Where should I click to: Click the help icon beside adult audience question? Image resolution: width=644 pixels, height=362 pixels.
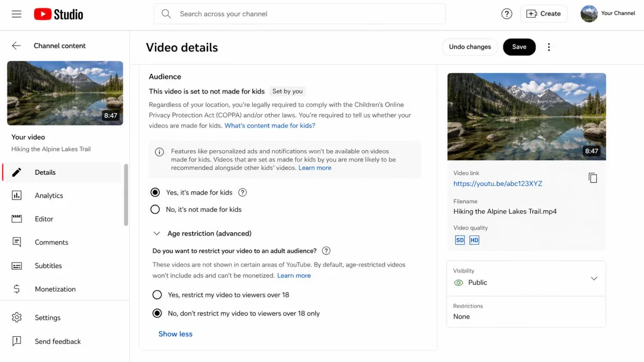coord(326,251)
